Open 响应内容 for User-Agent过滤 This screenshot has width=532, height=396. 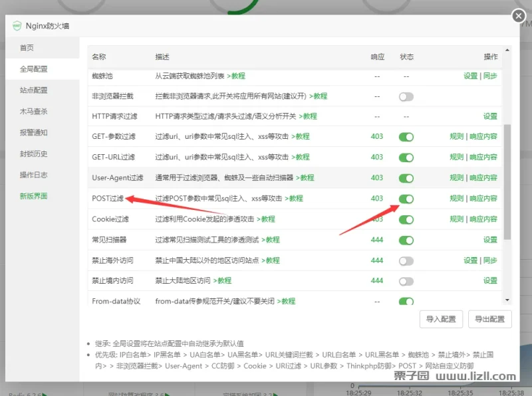[x=483, y=177]
